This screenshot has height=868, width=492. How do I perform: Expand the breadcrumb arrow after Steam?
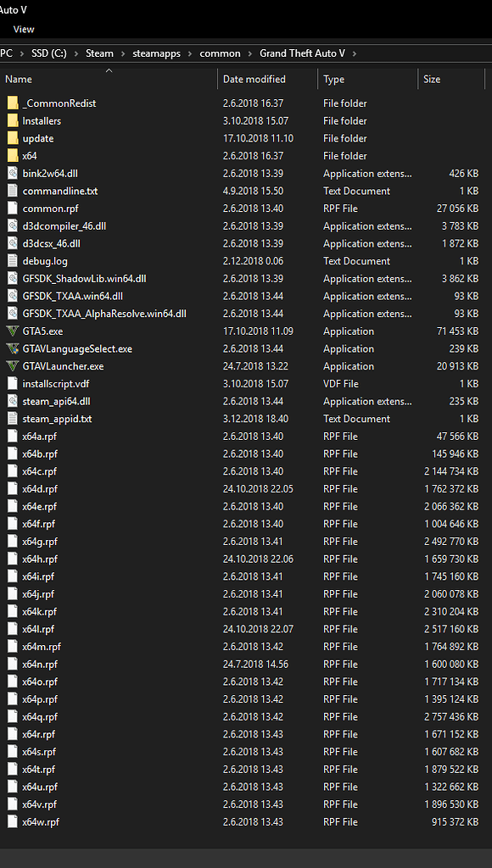(x=124, y=53)
